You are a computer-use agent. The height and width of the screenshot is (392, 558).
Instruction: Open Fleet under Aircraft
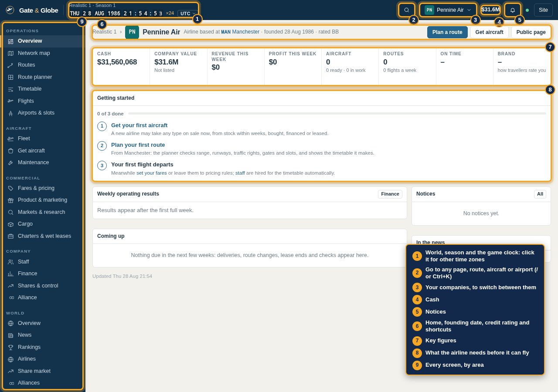coord(42,139)
